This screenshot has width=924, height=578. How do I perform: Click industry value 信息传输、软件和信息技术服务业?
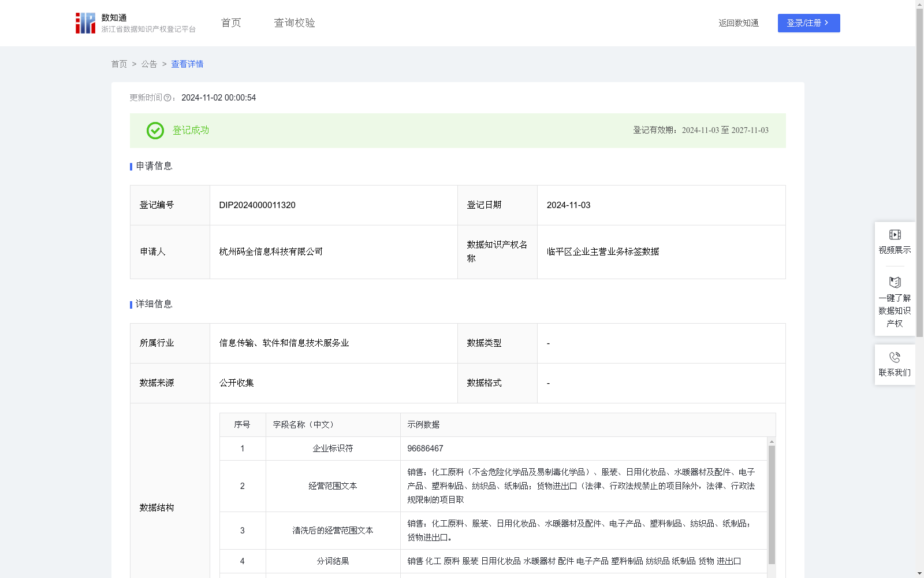284,343
